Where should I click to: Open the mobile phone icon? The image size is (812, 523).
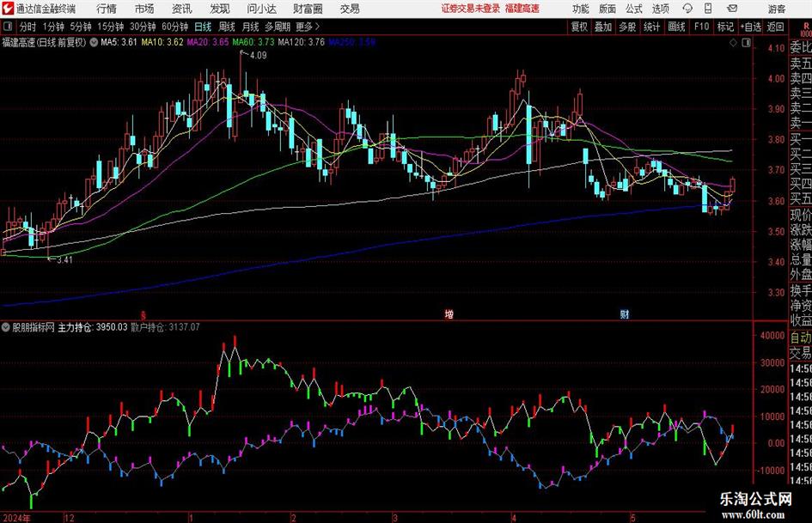(708, 9)
